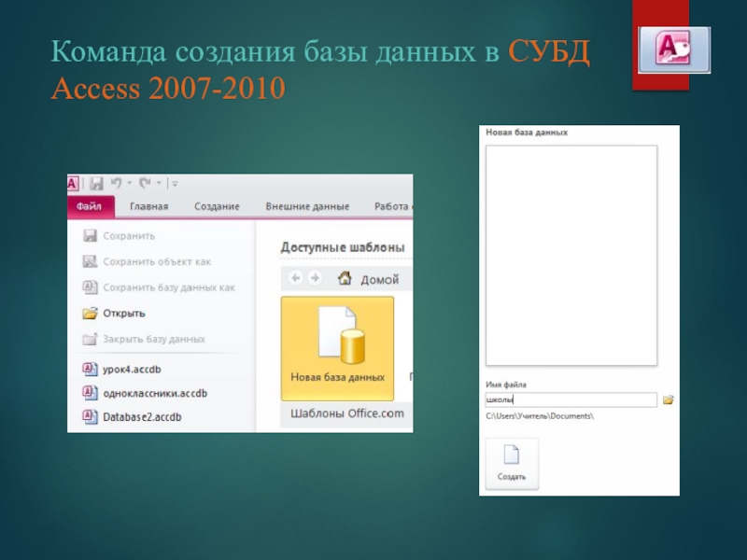Open the Файл tab
The image size is (747, 560).
[91, 206]
